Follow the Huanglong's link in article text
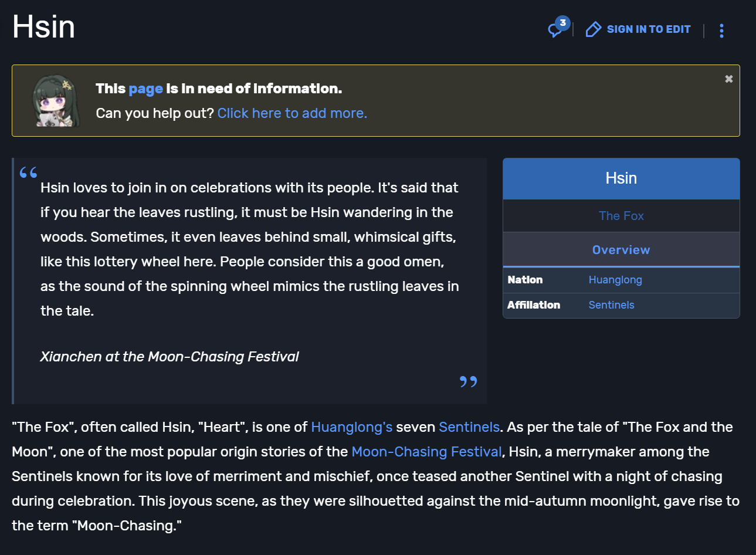The height and width of the screenshot is (555, 756). click(351, 427)
